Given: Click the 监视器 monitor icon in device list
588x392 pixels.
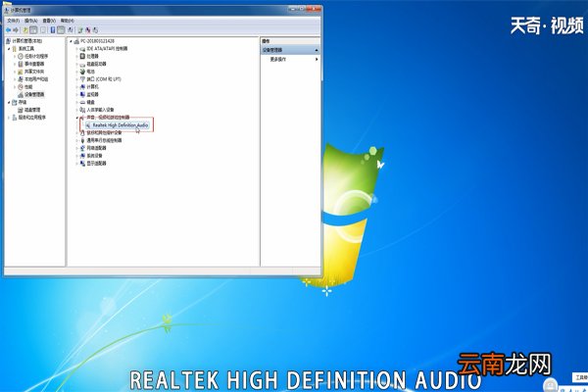Looking at the screenshot, I should [x=82, y=94].
